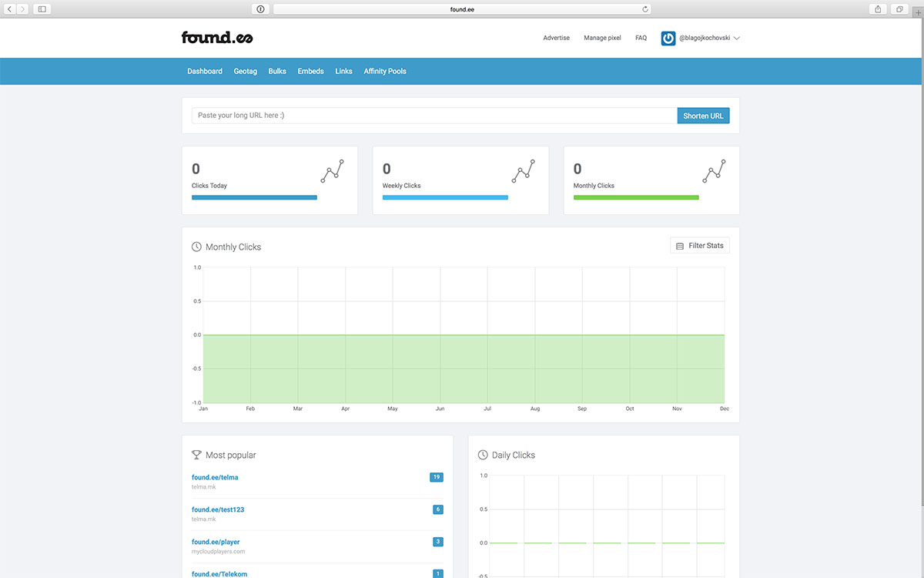Click the Jul label on the monthly chart
This screenshot has width=924, height=578.
(x=487, y=408)
